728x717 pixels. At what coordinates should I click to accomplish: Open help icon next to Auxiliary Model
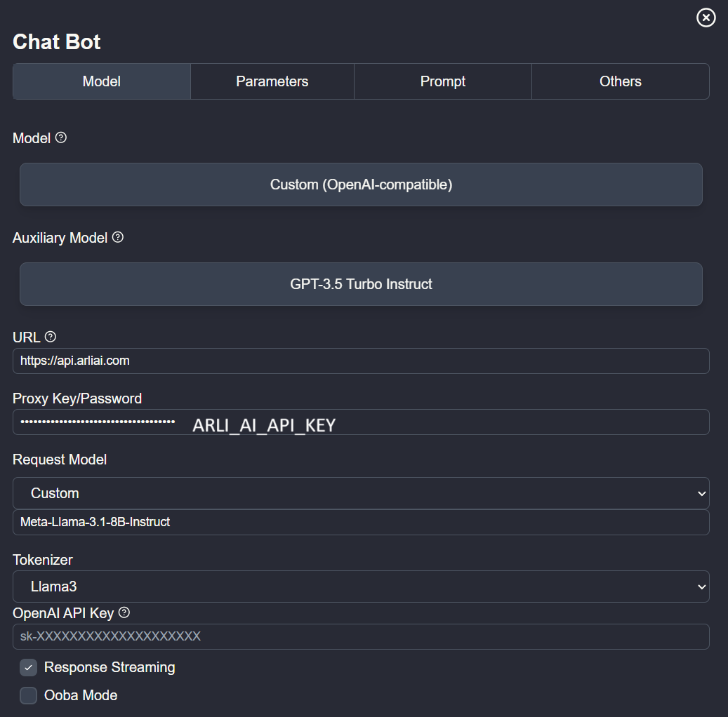[118, 237]
